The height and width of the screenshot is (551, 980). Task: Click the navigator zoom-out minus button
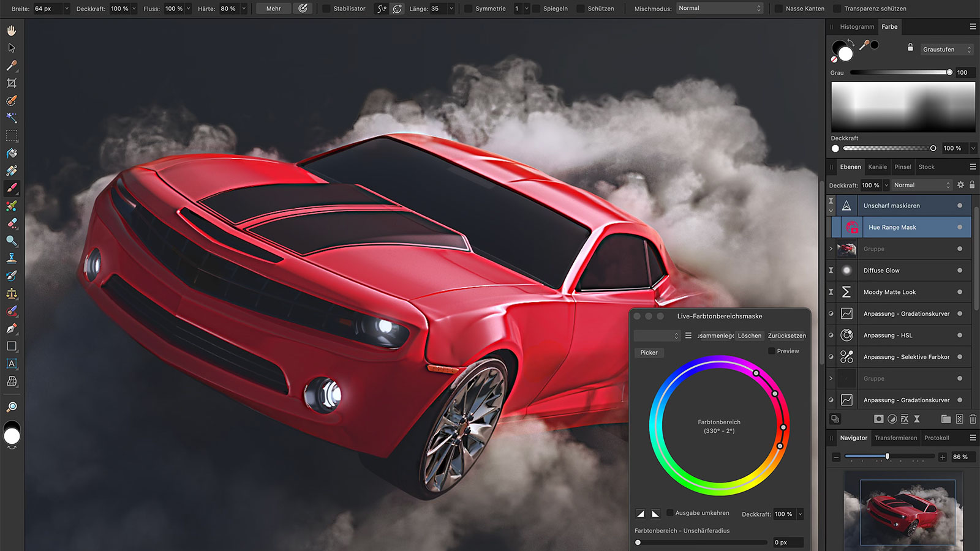(x=836, y=457)
